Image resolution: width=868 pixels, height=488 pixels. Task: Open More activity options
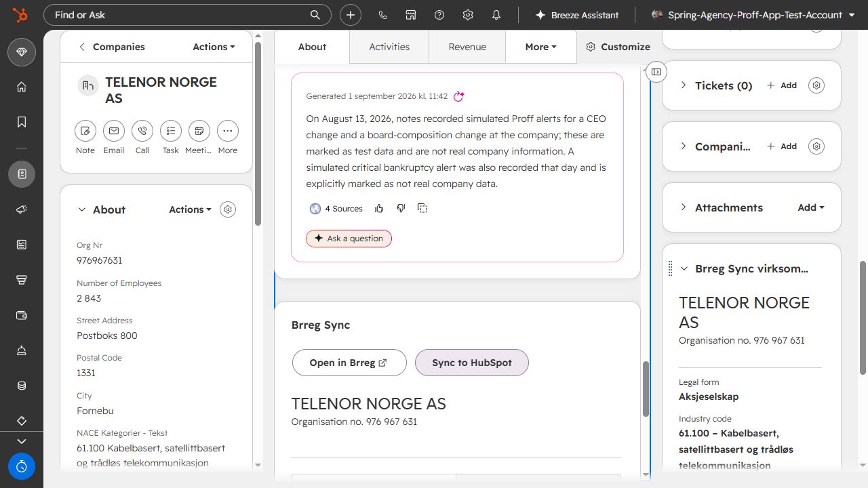point(228,131)
